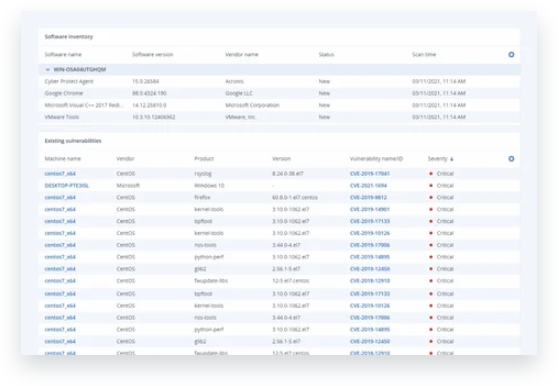Sort by the Scan time column header
559x386 pixels.
[424, 55]
